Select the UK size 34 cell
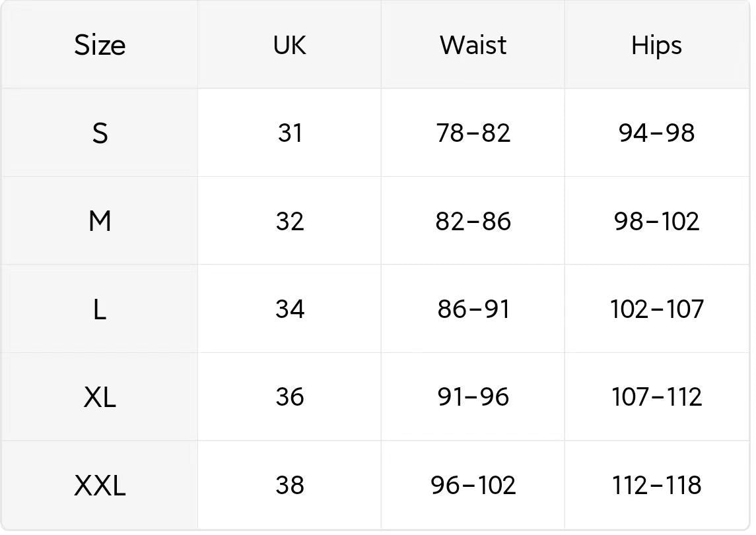 290,309
